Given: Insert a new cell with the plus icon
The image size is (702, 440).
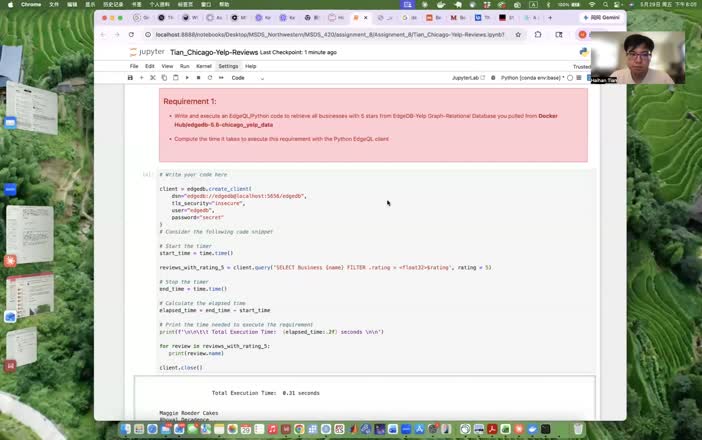Looking at the screenshot, I should click(x=141, y=78).
